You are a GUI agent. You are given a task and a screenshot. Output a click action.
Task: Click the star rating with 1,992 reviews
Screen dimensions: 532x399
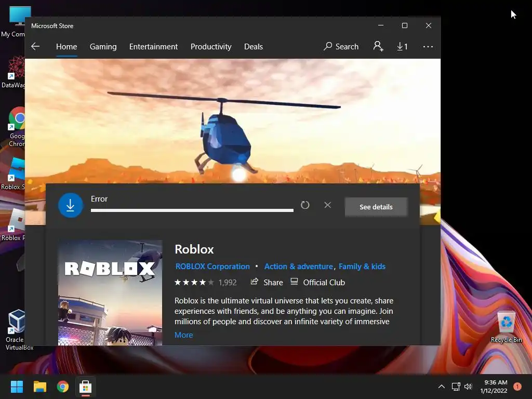tap(206, 282)
